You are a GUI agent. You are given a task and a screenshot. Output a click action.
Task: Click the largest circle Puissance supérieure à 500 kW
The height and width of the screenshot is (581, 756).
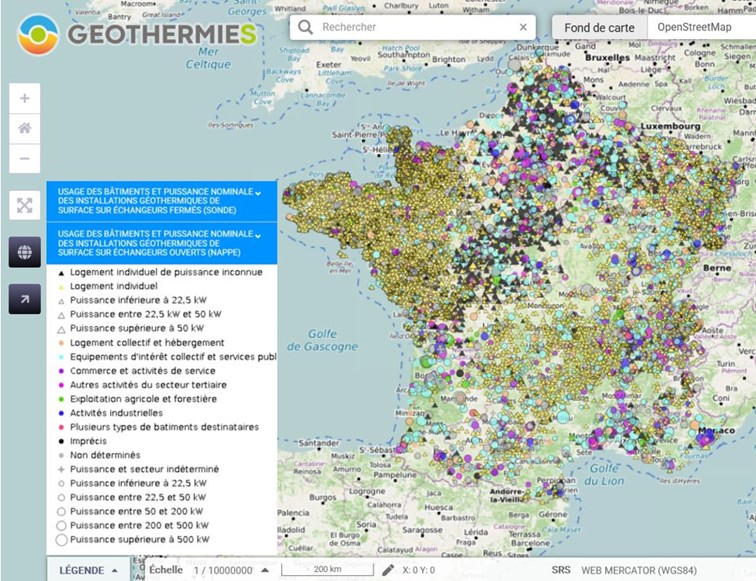point(61,540)
